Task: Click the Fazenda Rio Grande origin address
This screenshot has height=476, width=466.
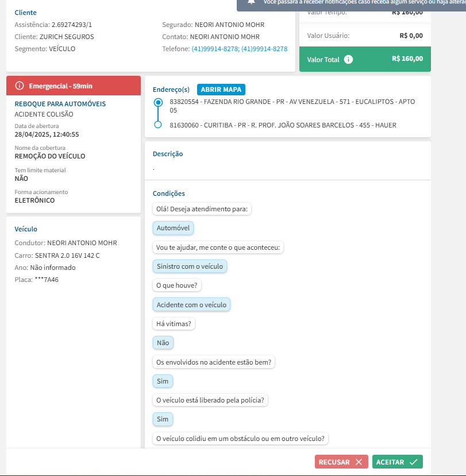Action: coord(292,102)
